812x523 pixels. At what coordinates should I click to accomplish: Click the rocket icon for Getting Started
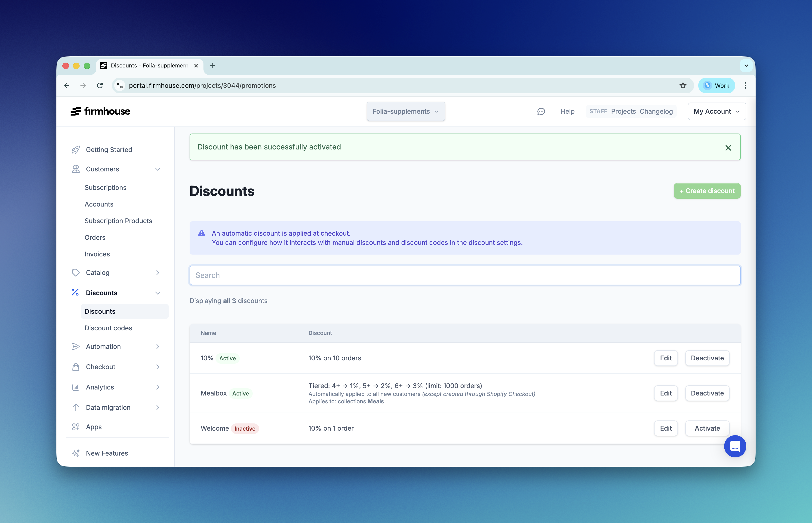tap(75, 150)
